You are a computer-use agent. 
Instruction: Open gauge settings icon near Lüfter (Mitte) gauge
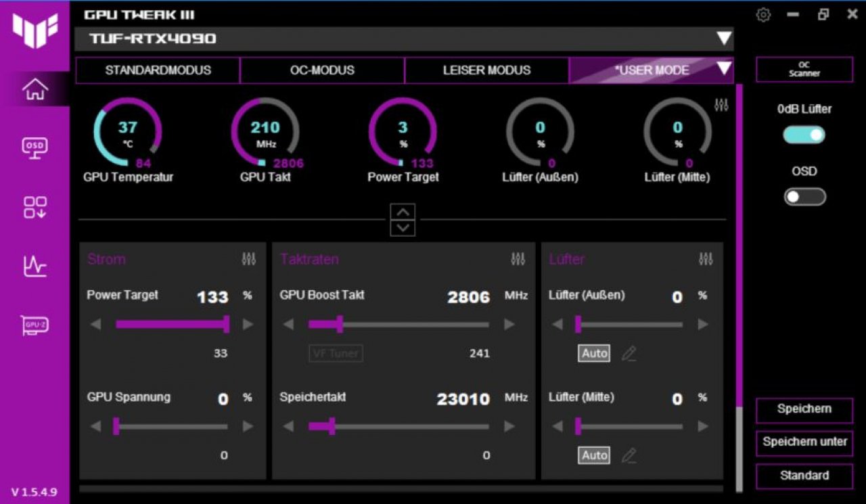pyautogui.click(x=721, y=106)
